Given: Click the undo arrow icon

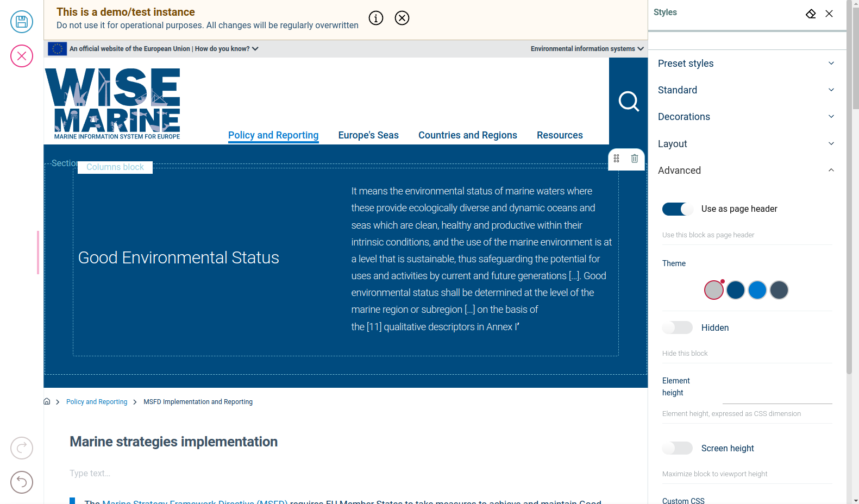Looking at the screenshot, I should 22,482.
